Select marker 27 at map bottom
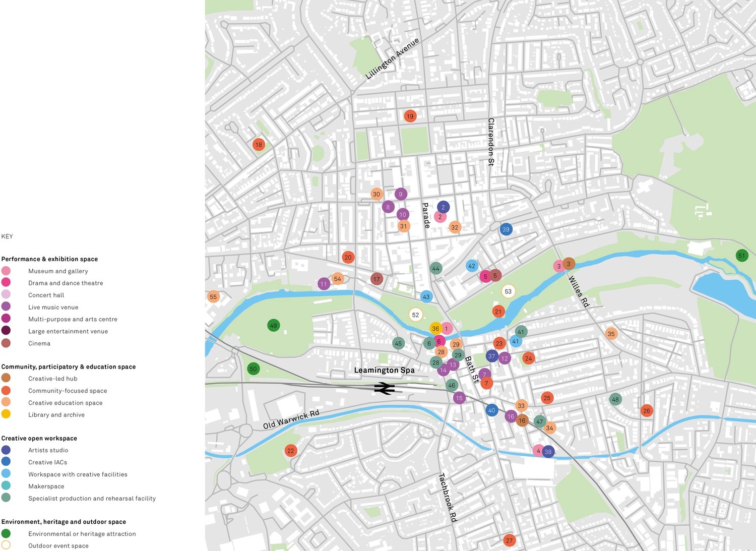This screenshot has height=551, width=756. [510, 541]
